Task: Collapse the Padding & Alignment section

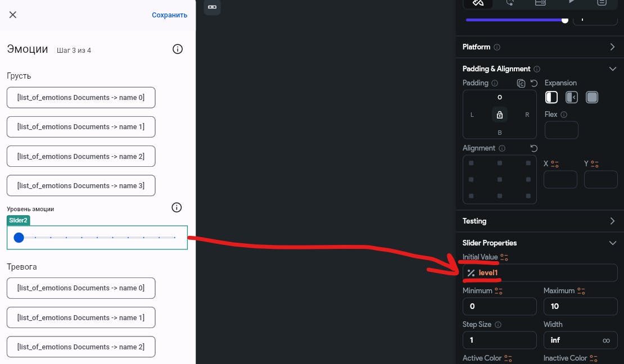Action: click(x=613, y=69)
